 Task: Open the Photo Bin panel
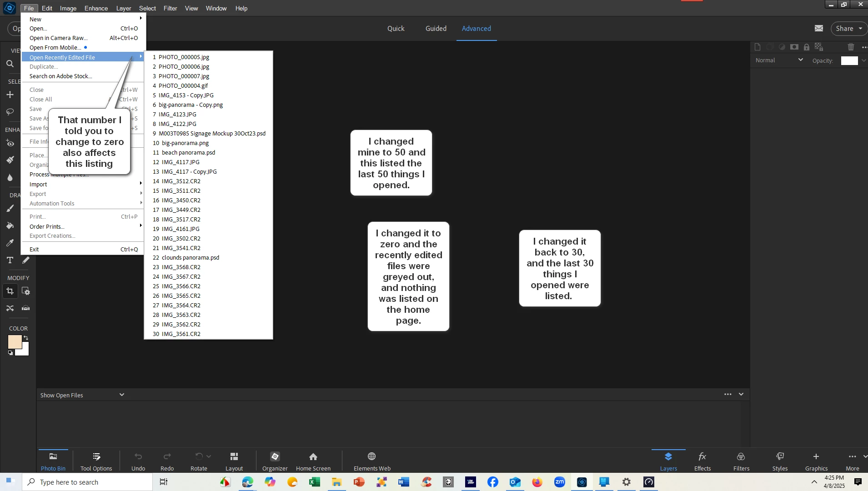[53, 461]
